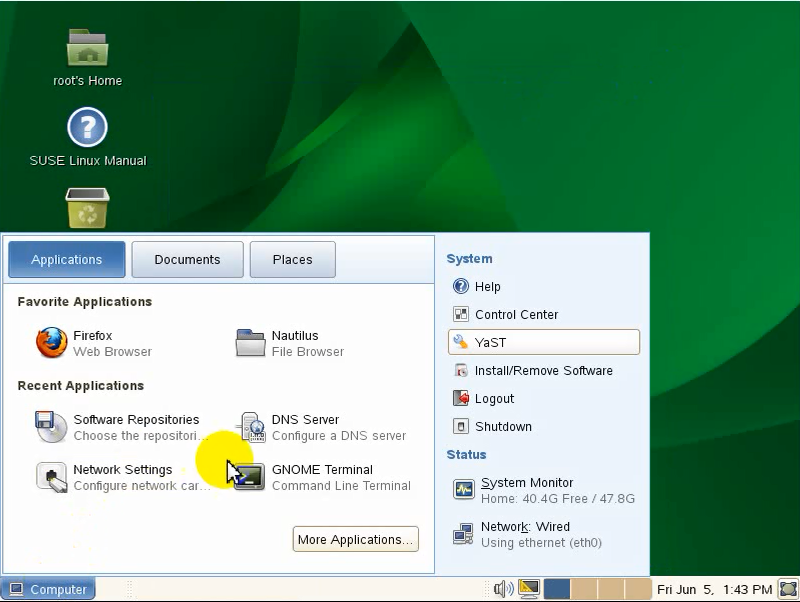Click the Control Center icon
This screenshot has height=602, width=800.
[461, 314]
